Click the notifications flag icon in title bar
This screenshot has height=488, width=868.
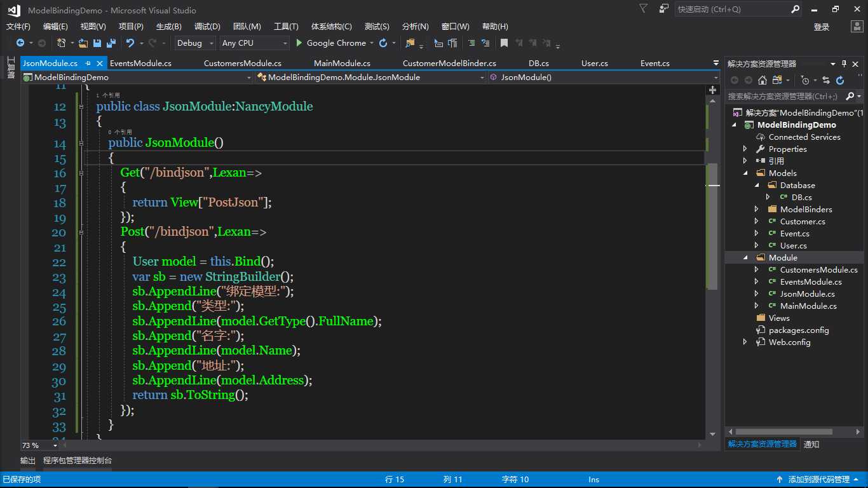click(x=644, y=9)
